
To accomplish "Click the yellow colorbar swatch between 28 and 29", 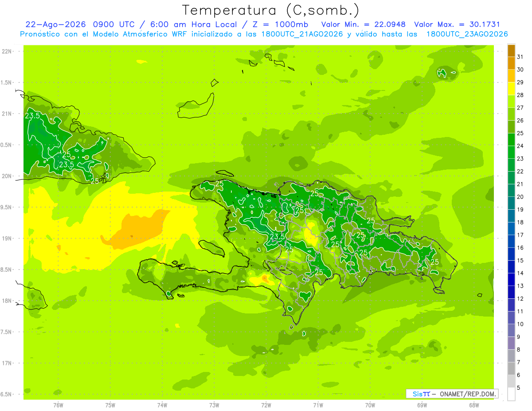I will pyautogui.click(x=511, y=89).
